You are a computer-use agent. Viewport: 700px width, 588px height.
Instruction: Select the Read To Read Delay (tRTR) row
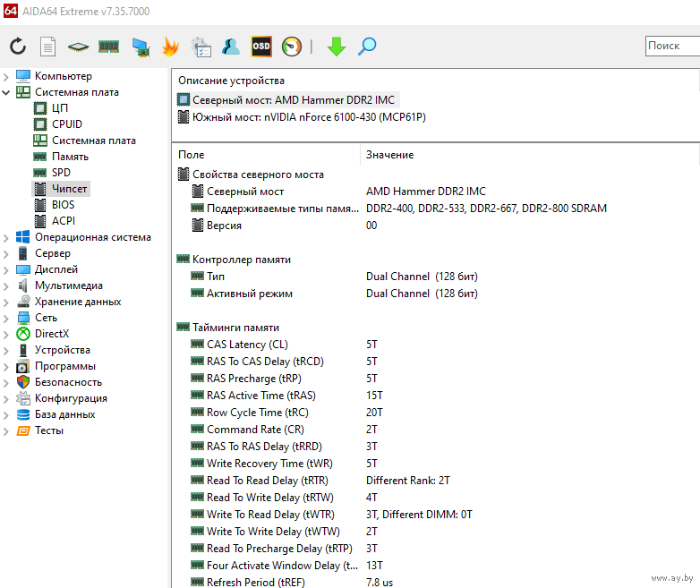click(x=268, y=480)
